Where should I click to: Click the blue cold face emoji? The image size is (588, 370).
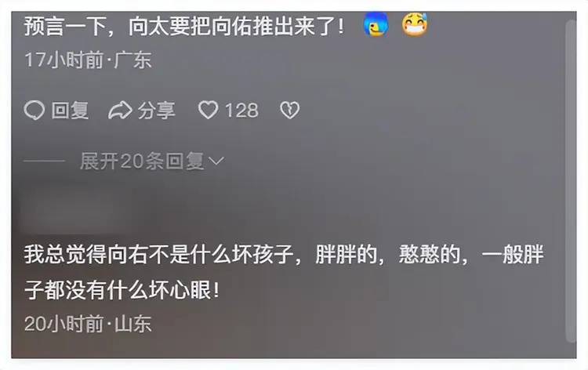(x=376, y=24)
